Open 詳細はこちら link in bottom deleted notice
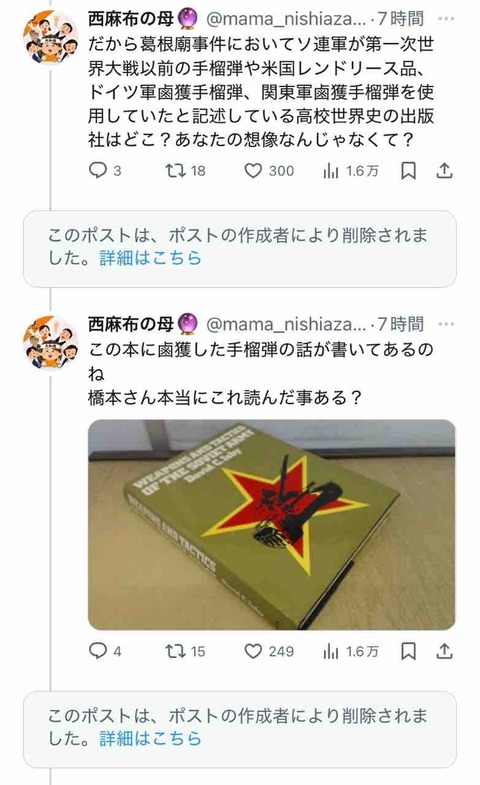 coord(150,738)
